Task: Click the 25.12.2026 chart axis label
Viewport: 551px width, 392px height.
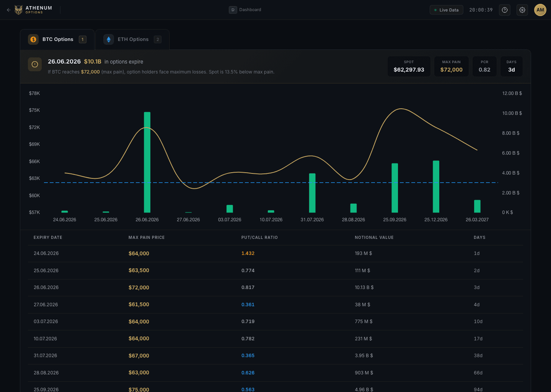Action: (x=436, y=220)
